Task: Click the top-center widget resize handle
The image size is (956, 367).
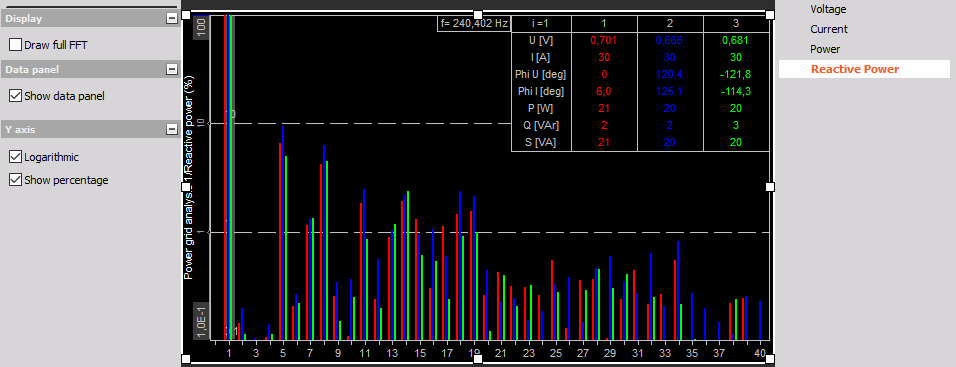Action: point(478,15)
